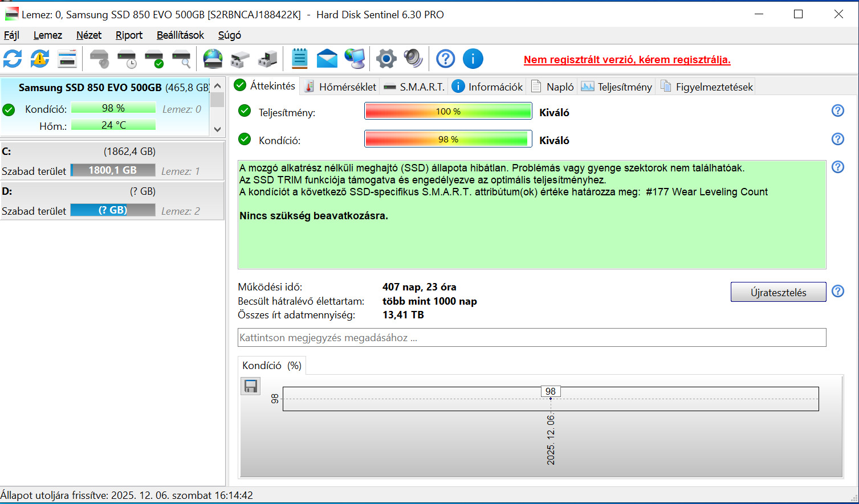Click the globe on disk toolbar icon

(213, 59)
